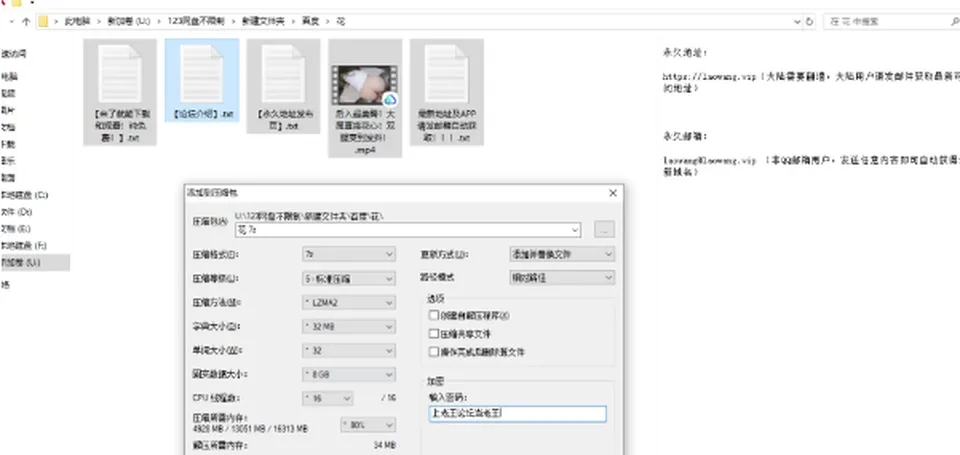
Task: Click the 【论坛介绍】.txt file name label
Action: pyautogui.click(x=203, y=114)
